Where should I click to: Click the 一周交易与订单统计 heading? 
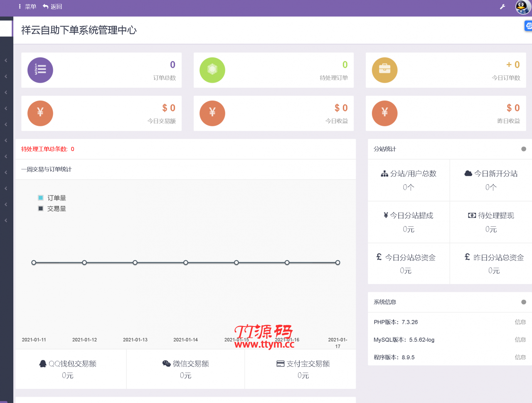47,169
